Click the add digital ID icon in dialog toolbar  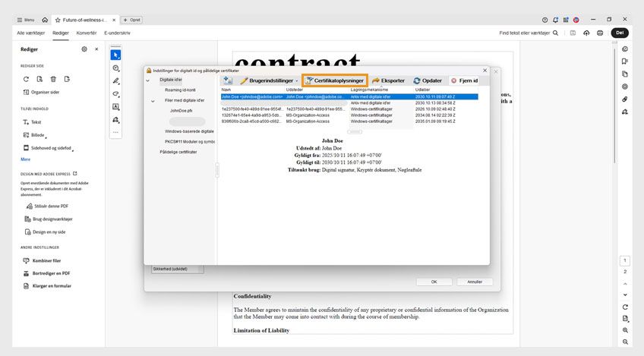point(228,80)
